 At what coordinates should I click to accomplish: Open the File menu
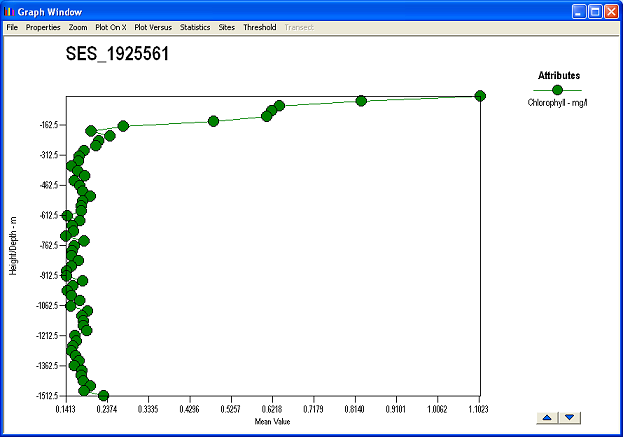coord(12,27)
